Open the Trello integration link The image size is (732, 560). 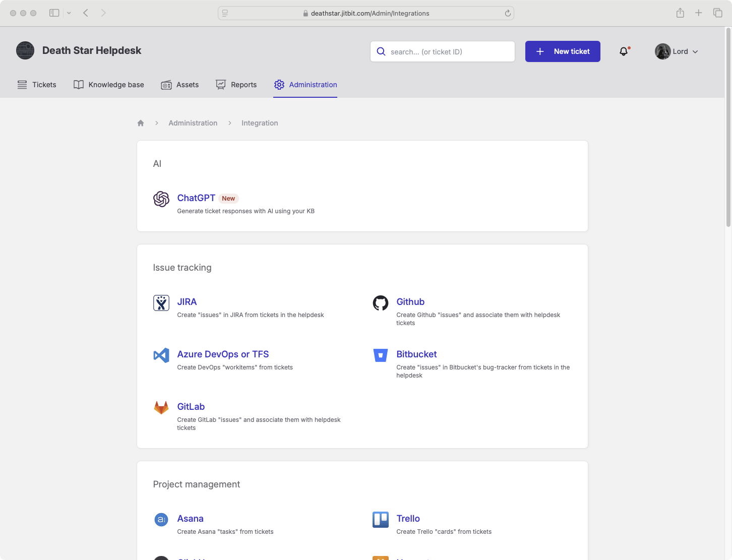pos(408,519)
